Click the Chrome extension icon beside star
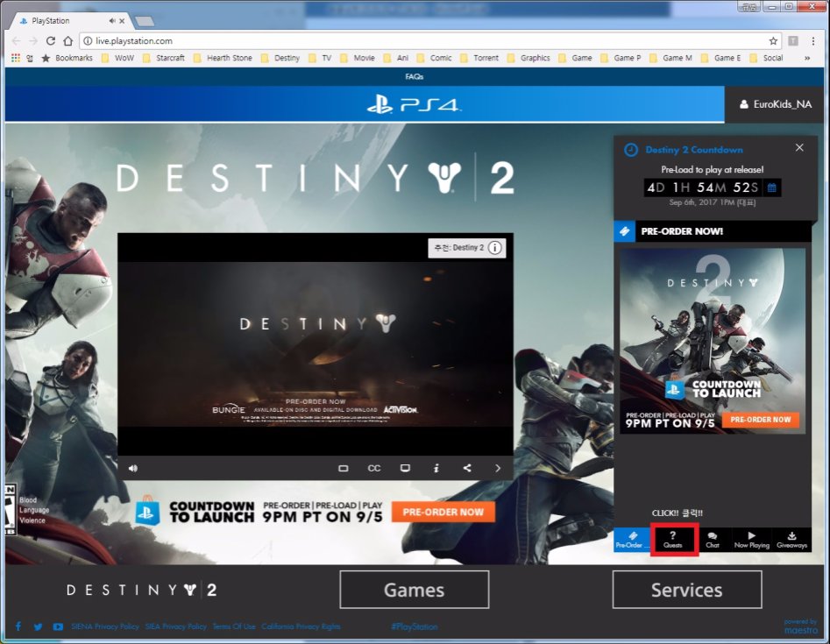 point(793,41)
